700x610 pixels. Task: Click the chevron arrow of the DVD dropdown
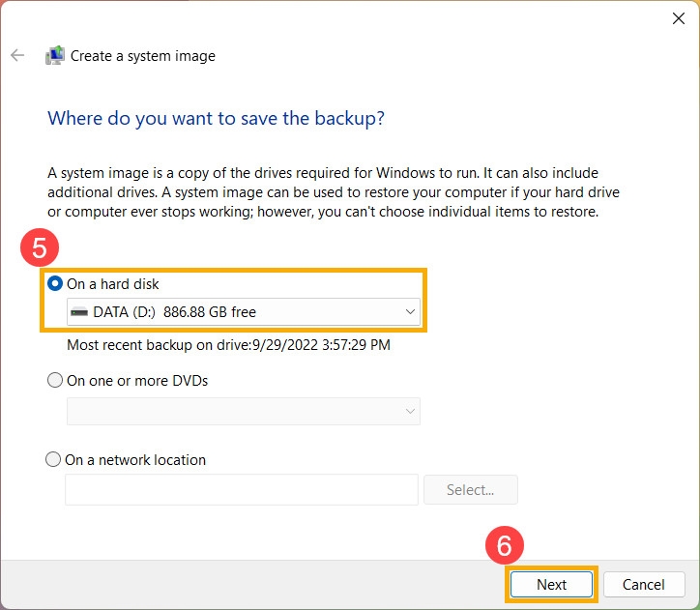[410, 411]
